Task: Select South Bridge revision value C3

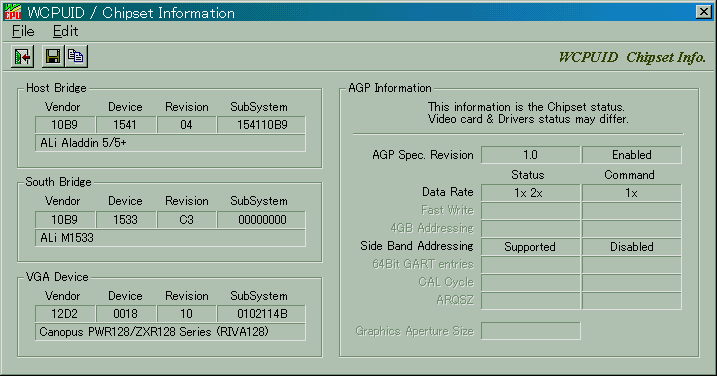Action: pos(187,220)
